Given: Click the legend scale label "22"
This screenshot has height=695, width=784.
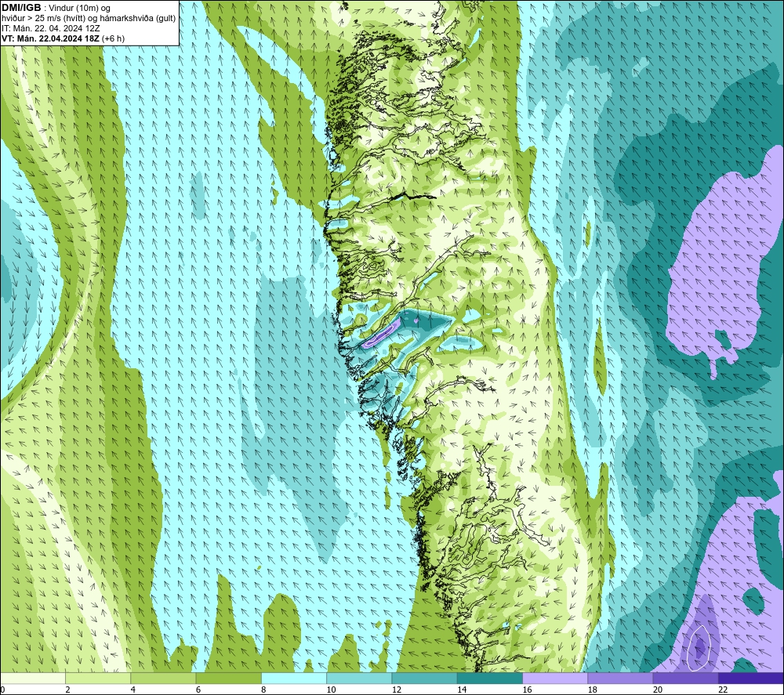Looking at the screenshot, I should click(723, 690).
